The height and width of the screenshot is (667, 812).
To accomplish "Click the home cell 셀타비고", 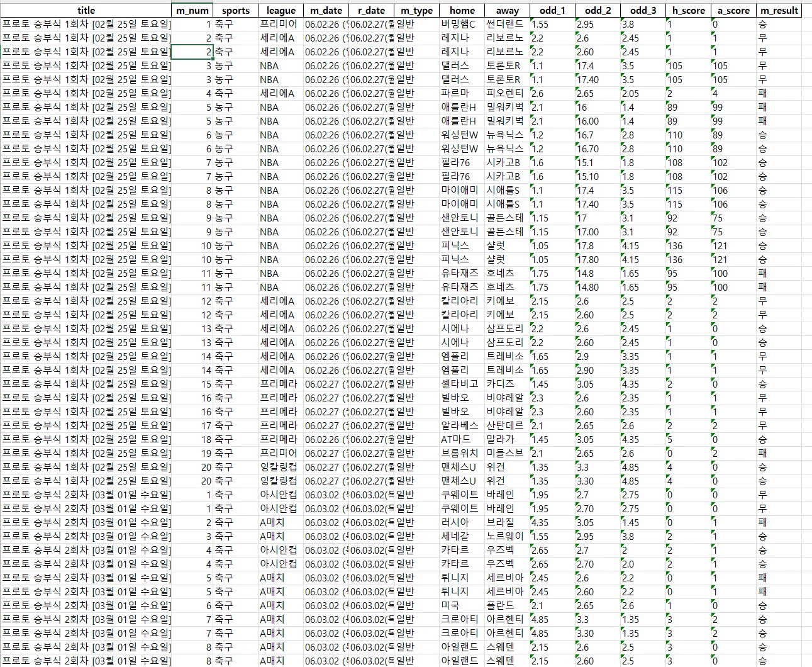I will coord(462,384).
